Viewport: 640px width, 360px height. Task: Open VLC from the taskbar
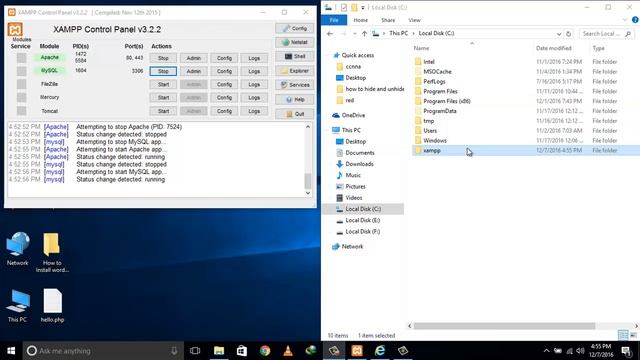[288, 351]
